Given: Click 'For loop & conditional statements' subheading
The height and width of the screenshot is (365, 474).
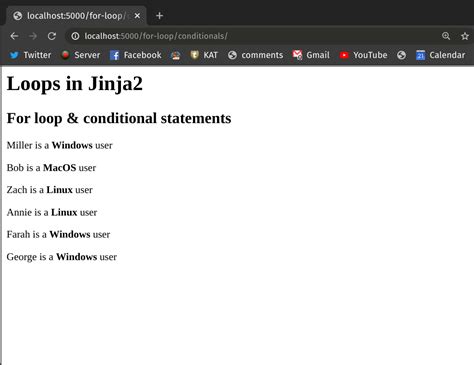Looking at the screenshot, I should coord(119,118).
